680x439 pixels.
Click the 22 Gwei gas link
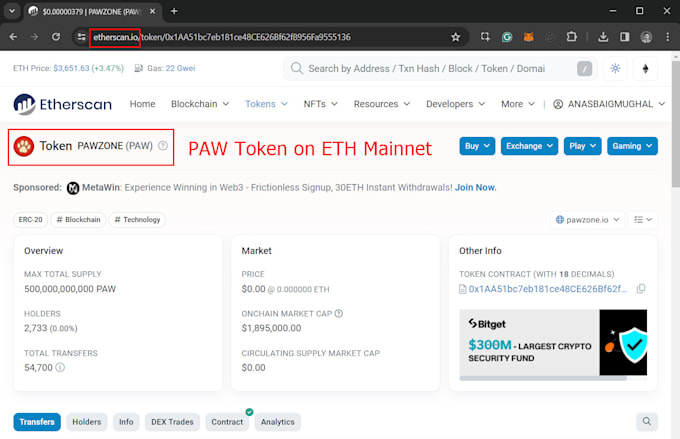pos(180,68)
